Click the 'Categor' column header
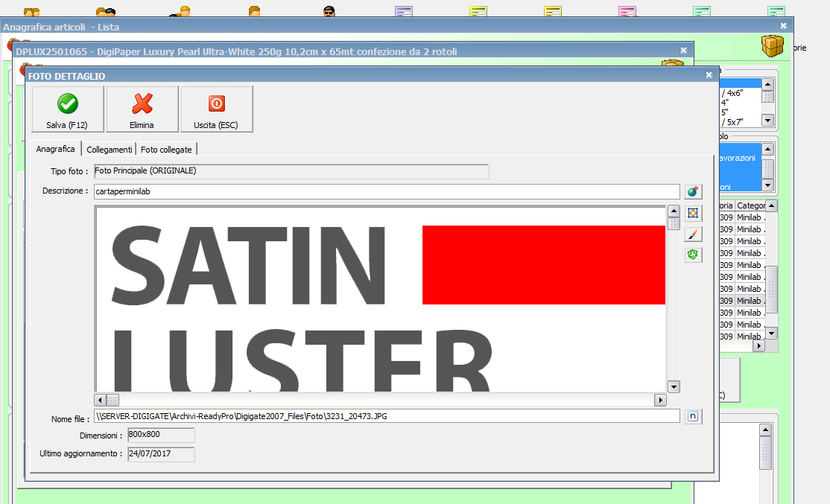 point(750,205)
